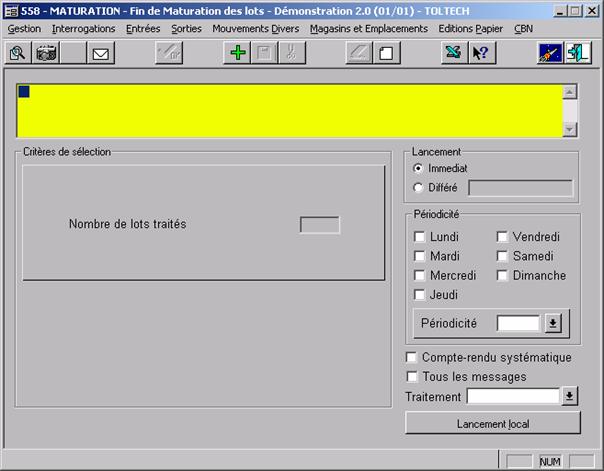The image size is (604, 471).
Task: Click the exit door icon
Action: [x=578, y=53]
